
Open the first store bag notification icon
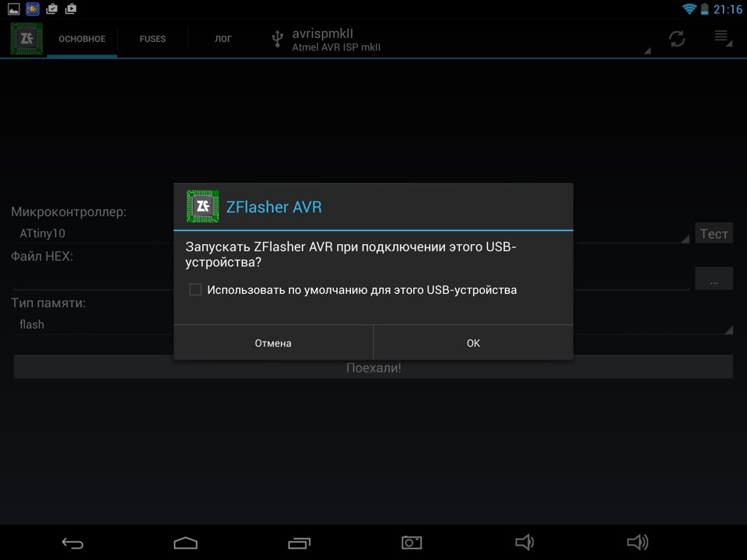51,9
